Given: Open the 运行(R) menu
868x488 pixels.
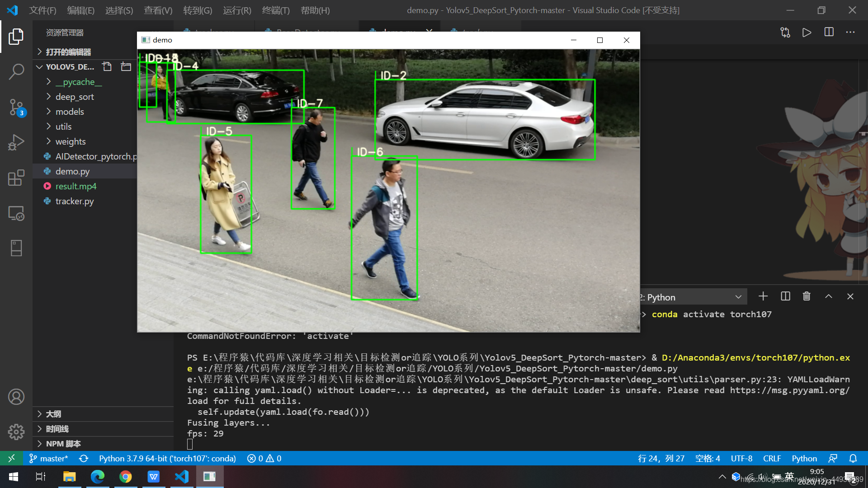Looking at the screenshot, I should [x=236, y=10].
